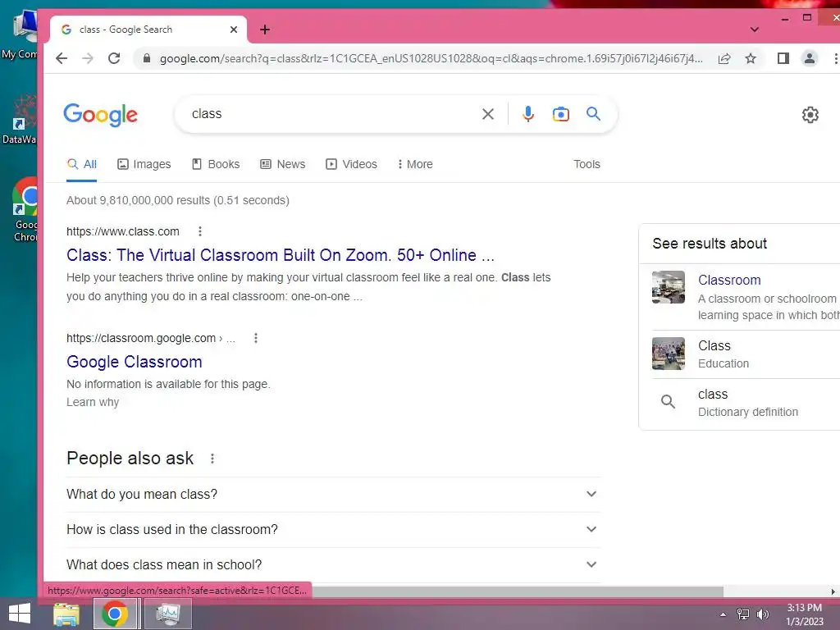Clear the search box with X icon
Image resolution: width=840 pixels, height=630 pixels.
click(x=487, y=113)
